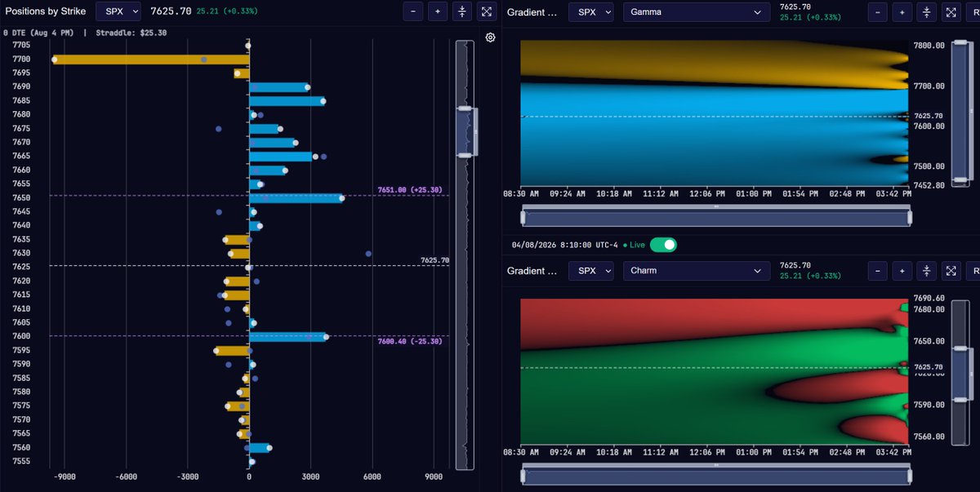Click minus zoom button in Gamma panel

point(877,12)
